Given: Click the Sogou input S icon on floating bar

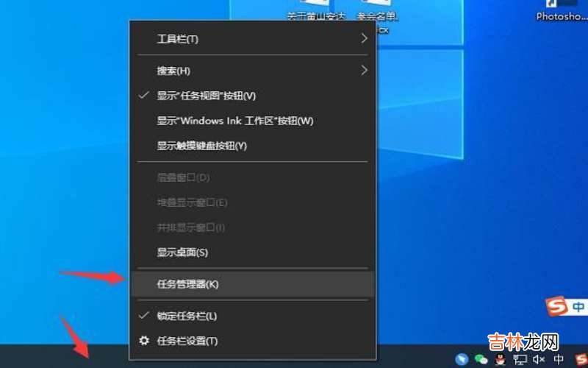Looking at the screenshot, I should (x=557, y=305).
